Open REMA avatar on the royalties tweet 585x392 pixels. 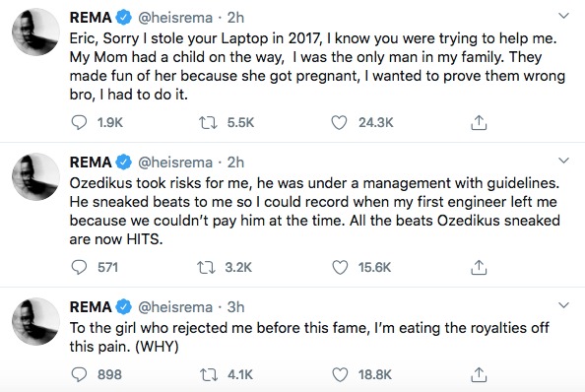[x=35, y=321]
